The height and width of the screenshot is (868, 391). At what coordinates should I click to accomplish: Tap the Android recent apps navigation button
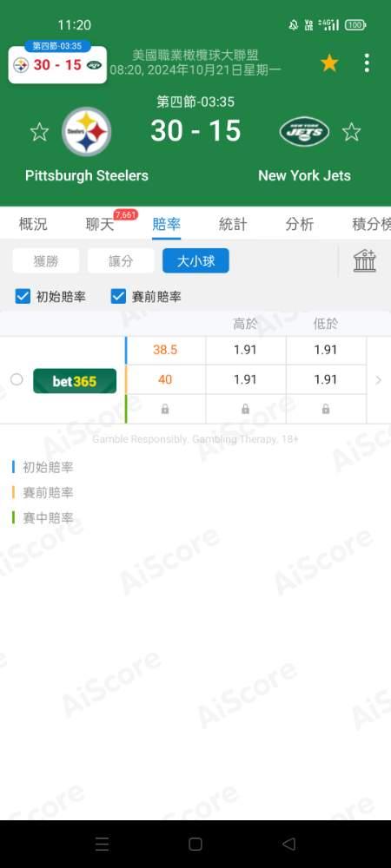click(x=102, y=844)
